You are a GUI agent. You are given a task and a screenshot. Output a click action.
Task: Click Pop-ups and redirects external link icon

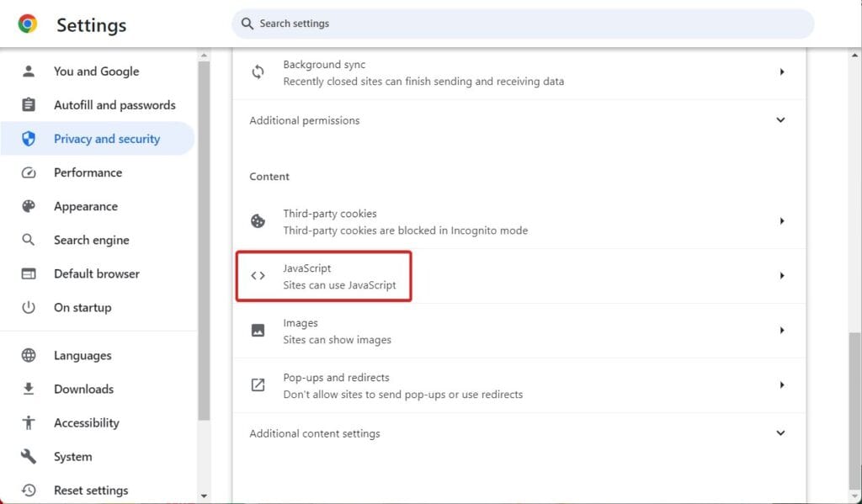click(258, 385)
